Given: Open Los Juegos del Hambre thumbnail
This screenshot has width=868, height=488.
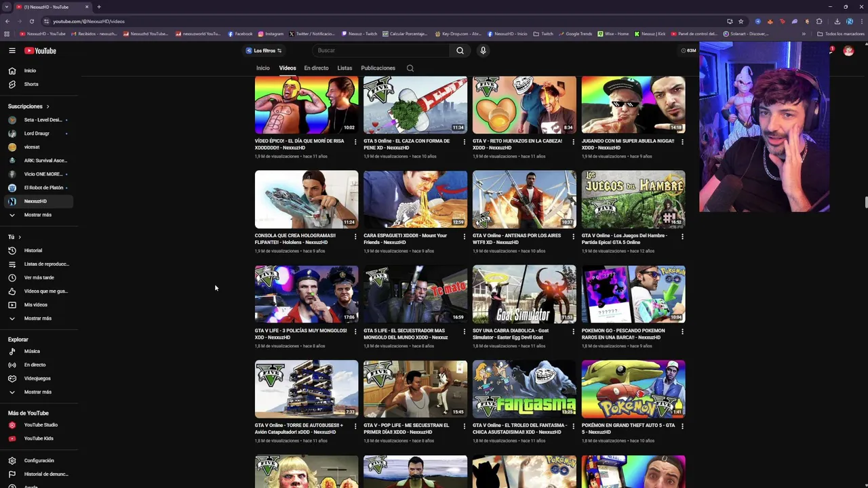Looking at the screenshot, I should pos(633,199).
